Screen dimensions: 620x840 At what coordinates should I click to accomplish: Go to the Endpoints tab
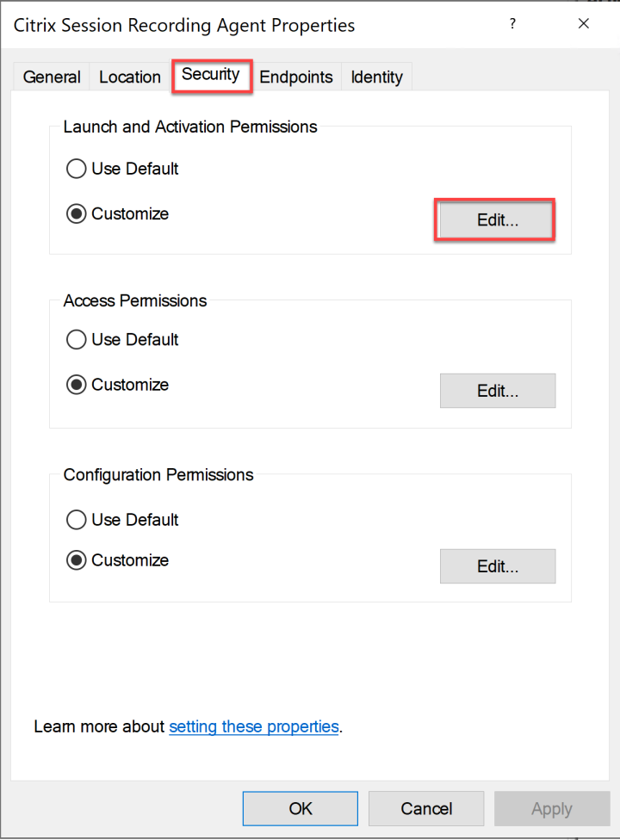pyautogui.click(x=296, y=77)
